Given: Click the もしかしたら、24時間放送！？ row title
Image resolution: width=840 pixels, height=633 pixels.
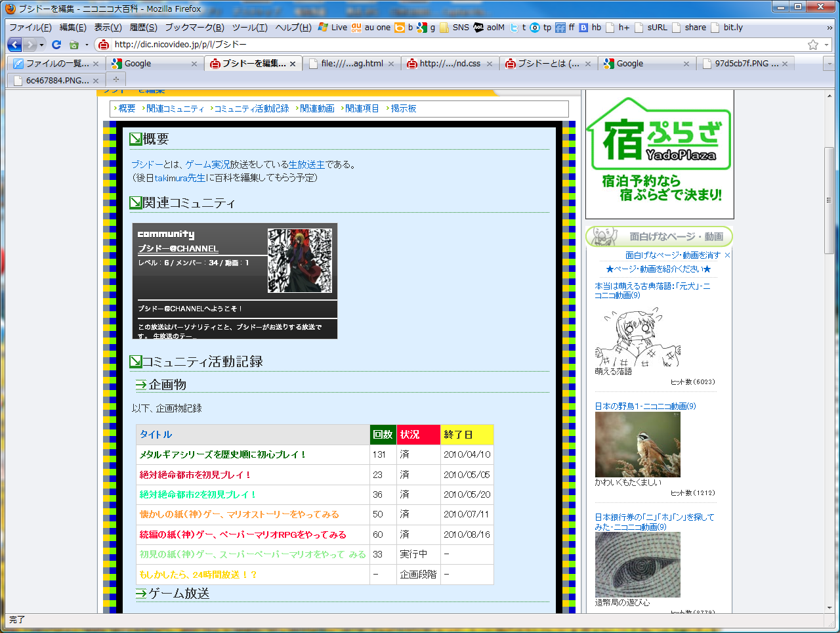Looking at the screenshot, I should tap(198, 575).
